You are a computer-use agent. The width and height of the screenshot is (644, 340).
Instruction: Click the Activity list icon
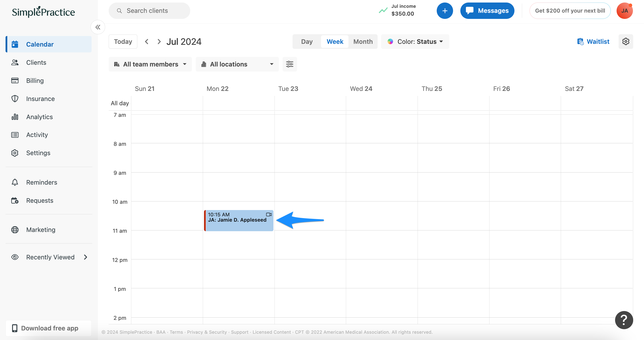coord(15,135)
